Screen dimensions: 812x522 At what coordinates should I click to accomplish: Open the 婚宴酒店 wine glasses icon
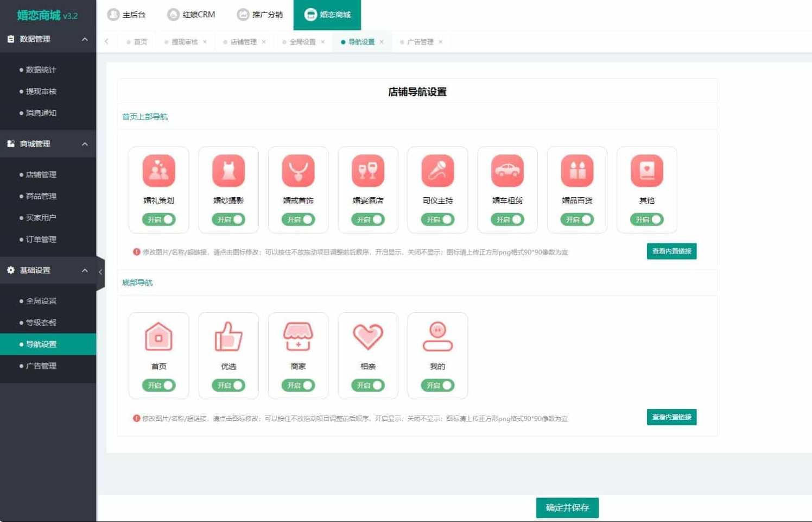coord(368,171)
